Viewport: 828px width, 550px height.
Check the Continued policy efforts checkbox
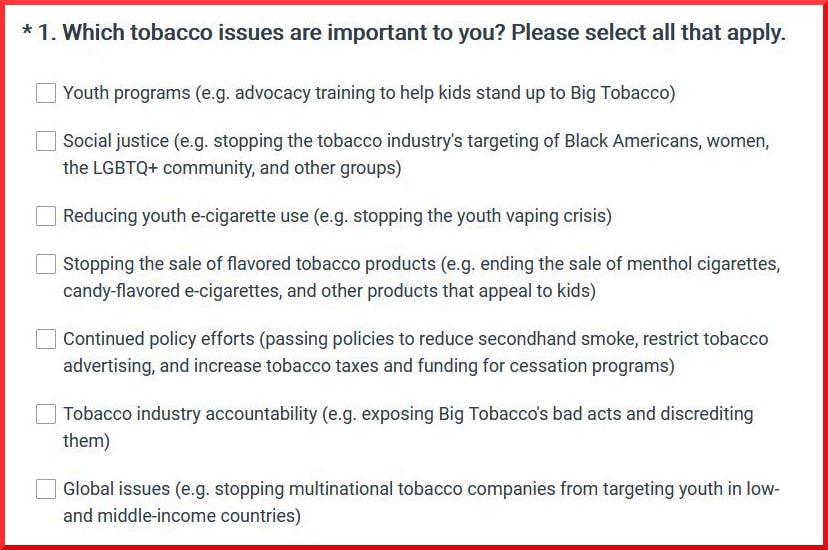46,339
